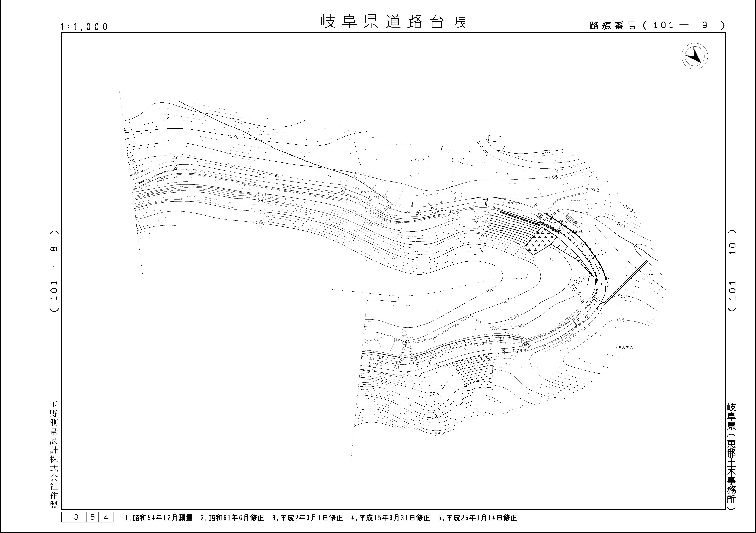Click the 玉野測量設計株式会社作製 credit text

(x=54, y=454)
